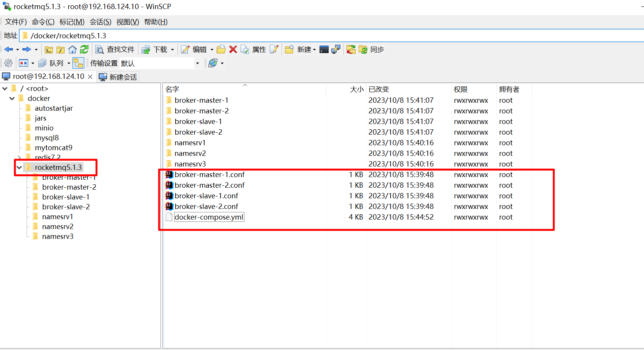Expand the 下载 download dropdown arrow
The width and height of the screenshot is (644, 350).
[x=173, y=49]
